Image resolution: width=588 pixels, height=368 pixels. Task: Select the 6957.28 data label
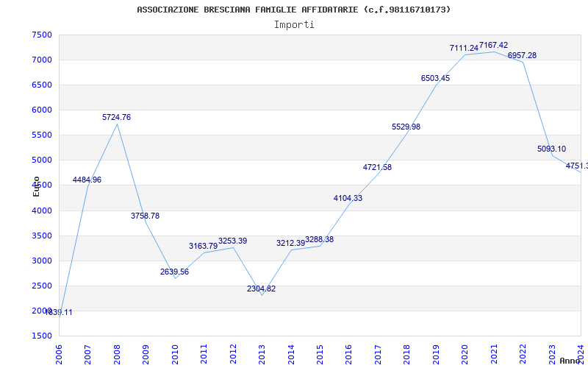click(x=523, y=56)
